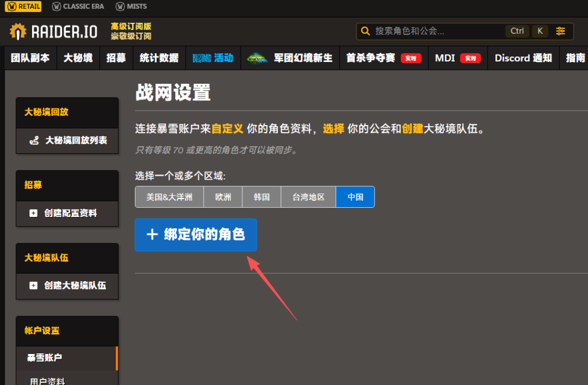Click the search magnifier icon

[366, 31]
